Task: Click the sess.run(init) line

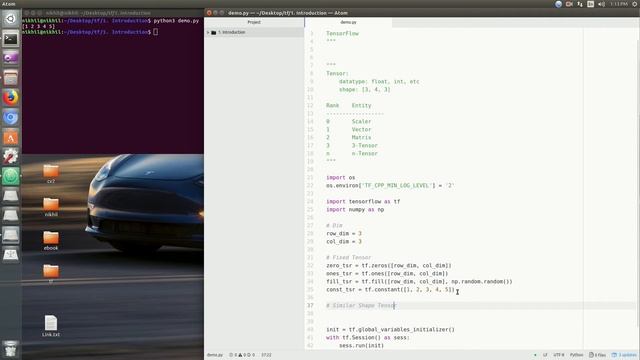Action: pyautogui.click(x=361, y=345)
